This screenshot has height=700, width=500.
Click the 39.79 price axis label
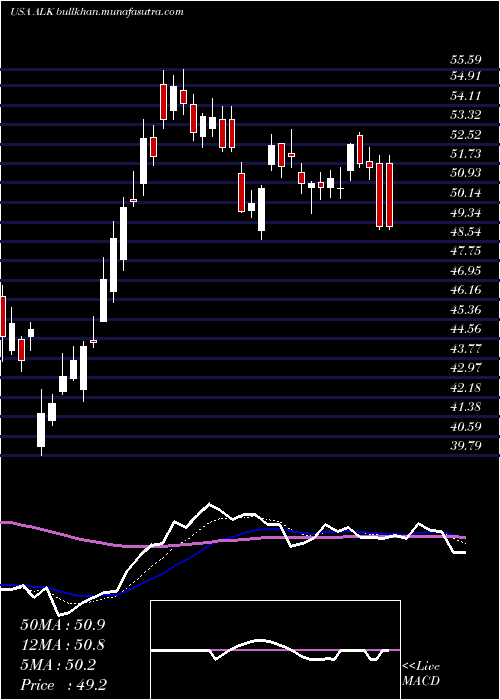pyautogui.click(x=464, y=446)
